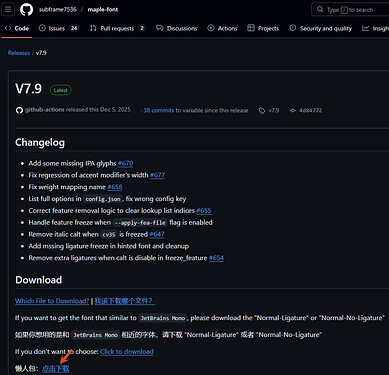Click the Code tab icon
Image resolution: width=389 pixels, height=375 pixels.
click(8, 28)
